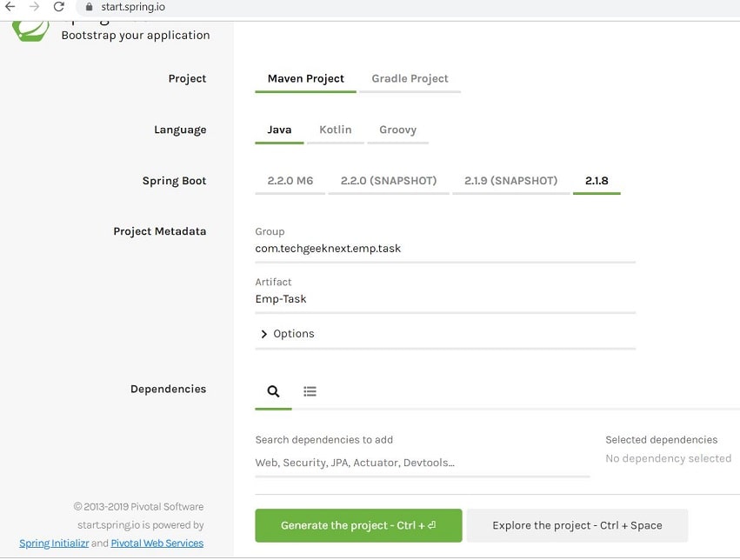Choose Groovy as the language
Screen dimensions: 740x560
(x=398, y=130)
